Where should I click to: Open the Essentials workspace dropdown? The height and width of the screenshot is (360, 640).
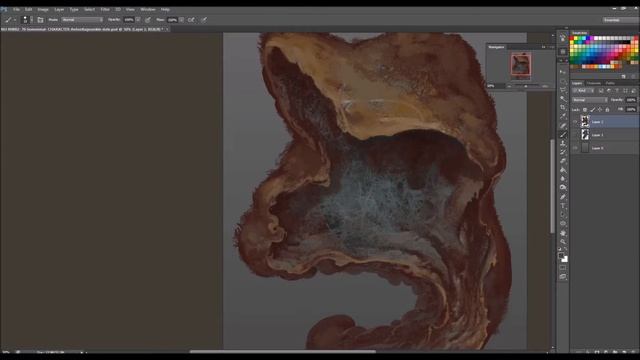point(620,20)
